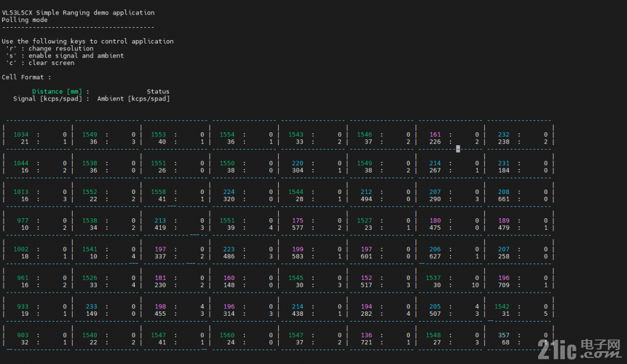Select distance value 933 in the grid

tap(23, 307)
